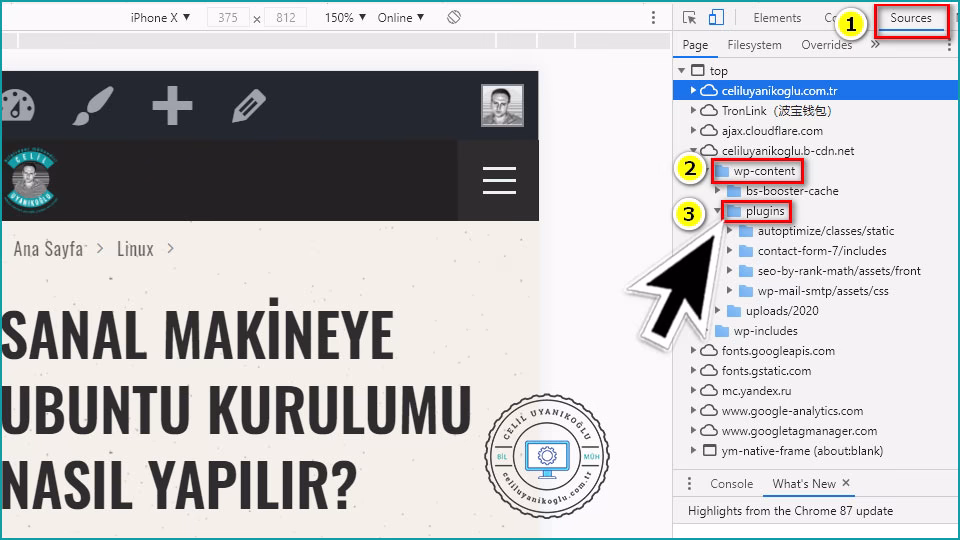This screenshot has height=540, width=960.
Task: Select celiluyanikoglu.b-cdn.net domain entry
Action: click(x=787, y=151)
